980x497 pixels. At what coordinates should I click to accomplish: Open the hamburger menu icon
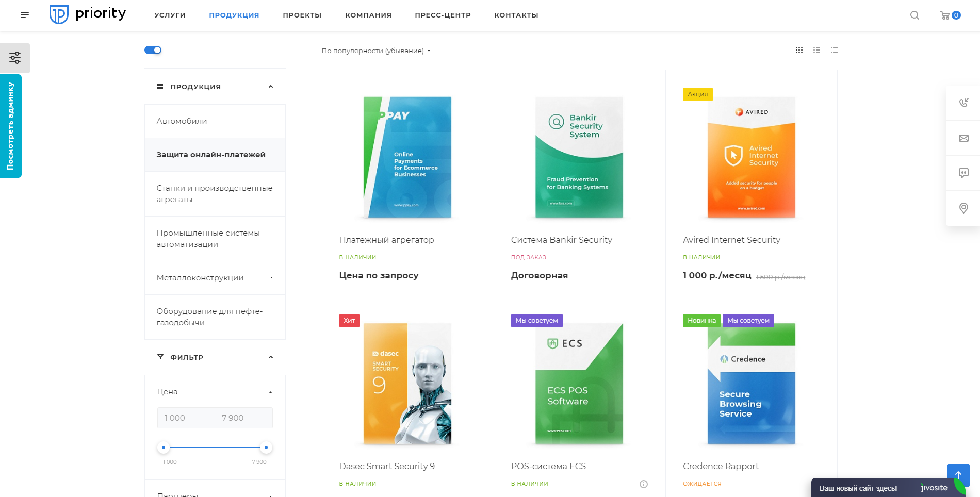pyautogui.click(x=25, y=15)
